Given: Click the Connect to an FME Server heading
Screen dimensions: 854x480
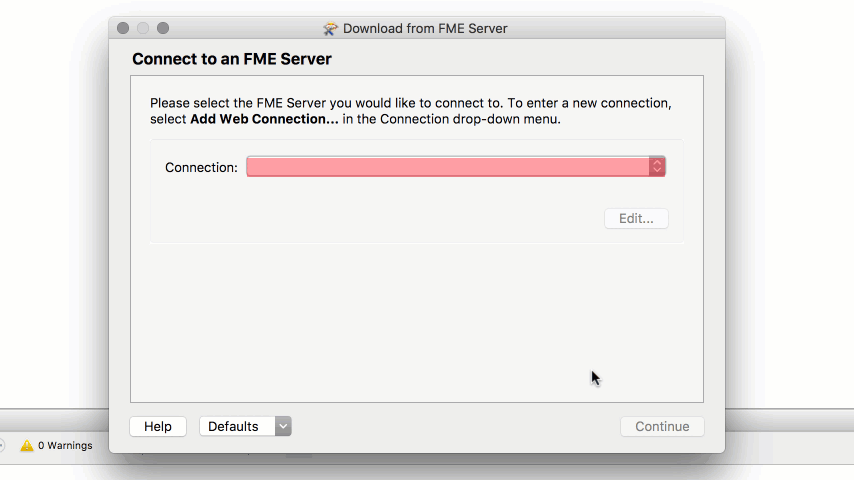Looking at the screenshot, I should pyautogui.click(x=231, y=59).
